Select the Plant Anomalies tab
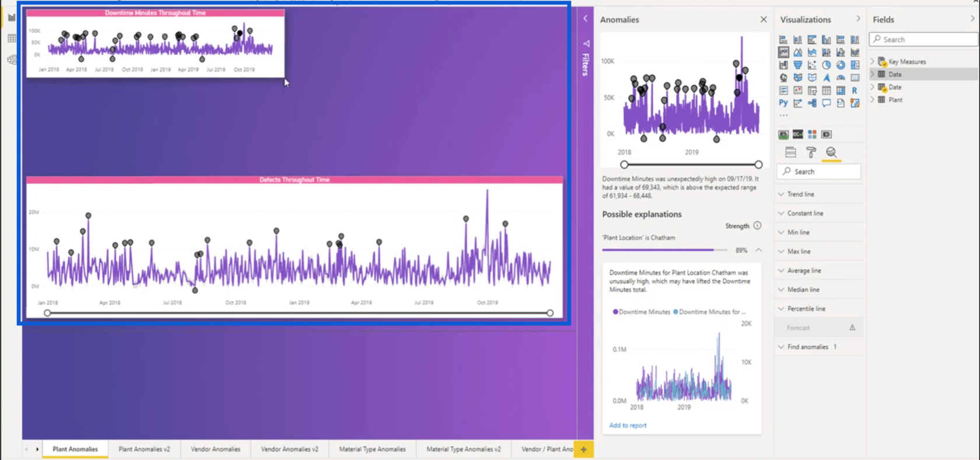Screen dimensions: 980x460 (x=75, y=449)
